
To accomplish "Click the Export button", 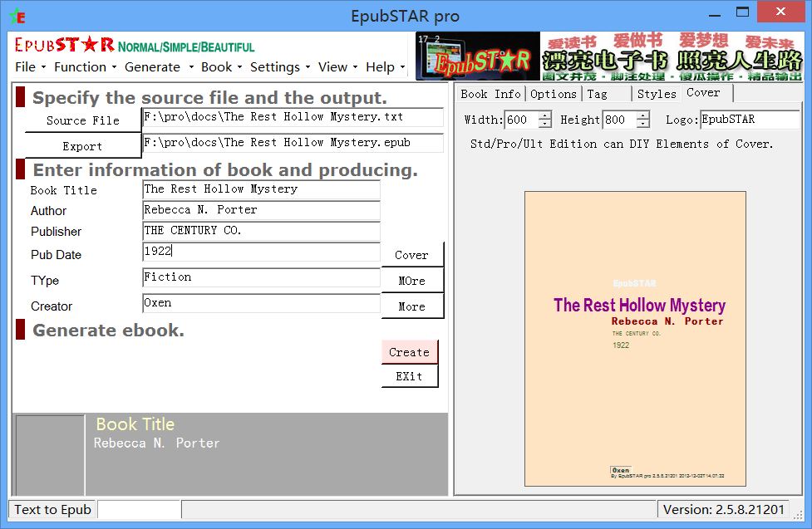I will pyautogui.click(x=83, y=146).
